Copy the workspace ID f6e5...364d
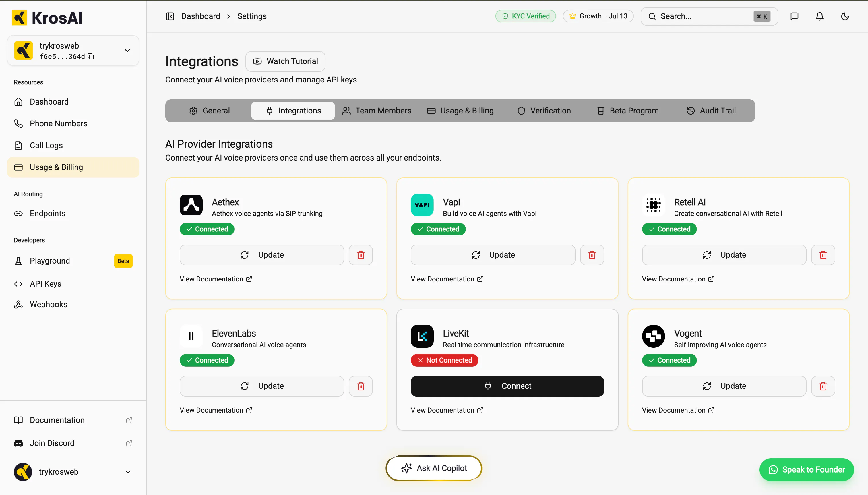 click(91, 57)
